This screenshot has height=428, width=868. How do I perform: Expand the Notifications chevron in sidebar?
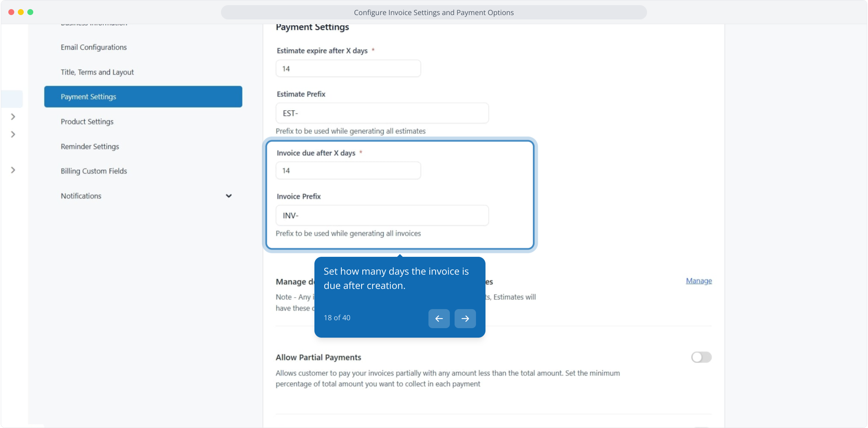point(228,196)
